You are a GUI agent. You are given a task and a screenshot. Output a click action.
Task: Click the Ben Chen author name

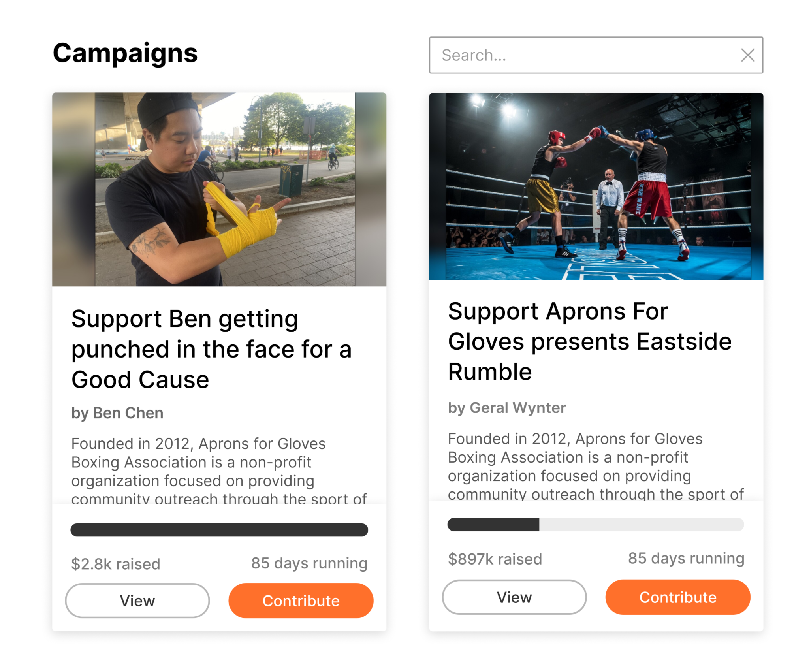pyautogui.click(x=117, y=413)
